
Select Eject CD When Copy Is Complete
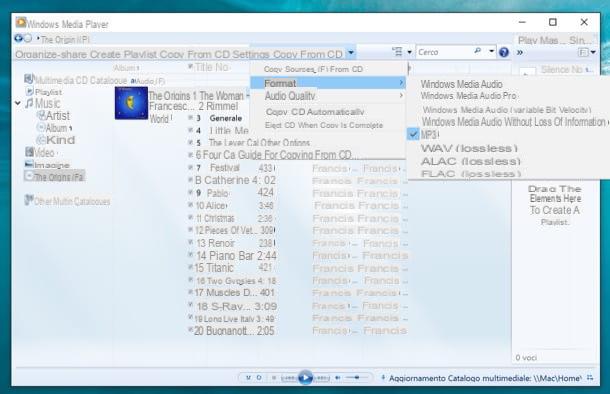point(324,125)
